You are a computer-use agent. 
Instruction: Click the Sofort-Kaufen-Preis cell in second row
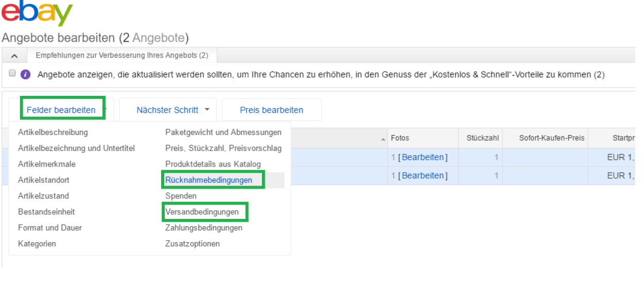(x=546, y=176)
